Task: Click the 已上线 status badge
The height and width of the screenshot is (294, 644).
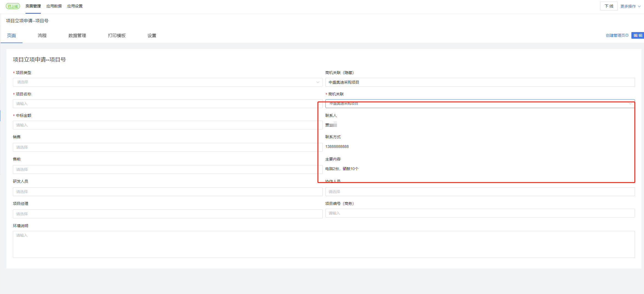Action: pyautogui.click(x=13, y=6)
